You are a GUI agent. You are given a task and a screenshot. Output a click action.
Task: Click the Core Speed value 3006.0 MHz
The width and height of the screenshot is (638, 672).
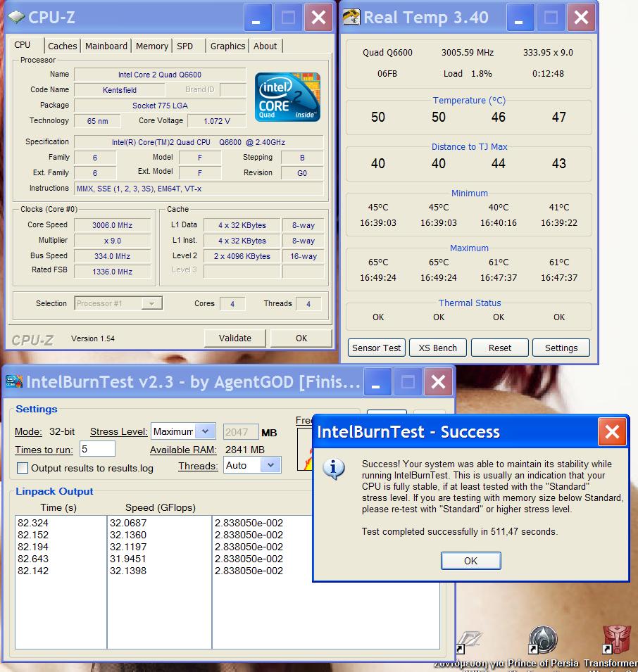113,225
